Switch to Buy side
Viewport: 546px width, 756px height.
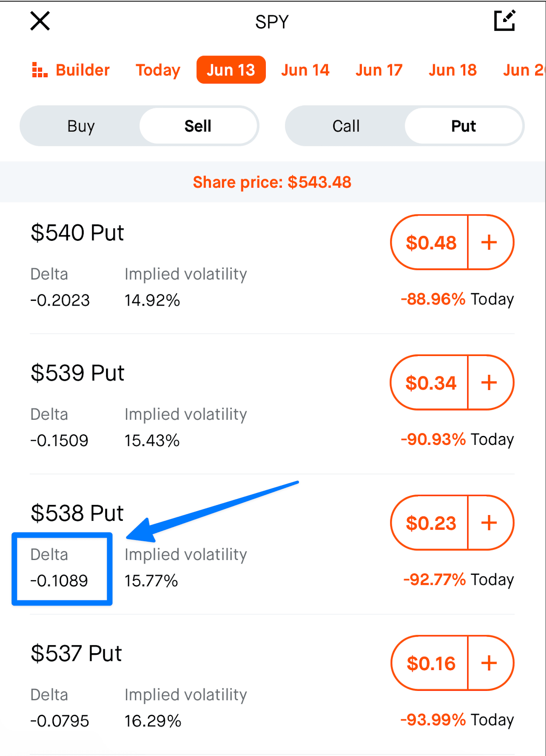tap(81, 126)
